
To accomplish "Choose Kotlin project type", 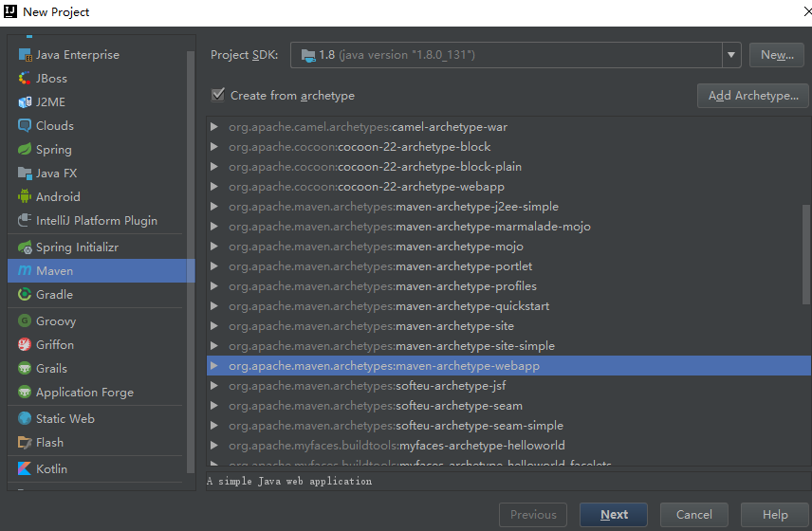I will click(98, 469).
